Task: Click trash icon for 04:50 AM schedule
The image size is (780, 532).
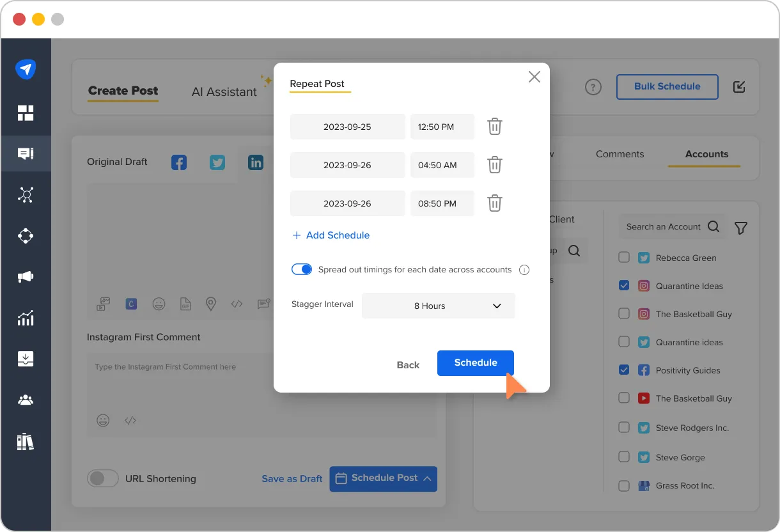Action: [x=494, y=165]
